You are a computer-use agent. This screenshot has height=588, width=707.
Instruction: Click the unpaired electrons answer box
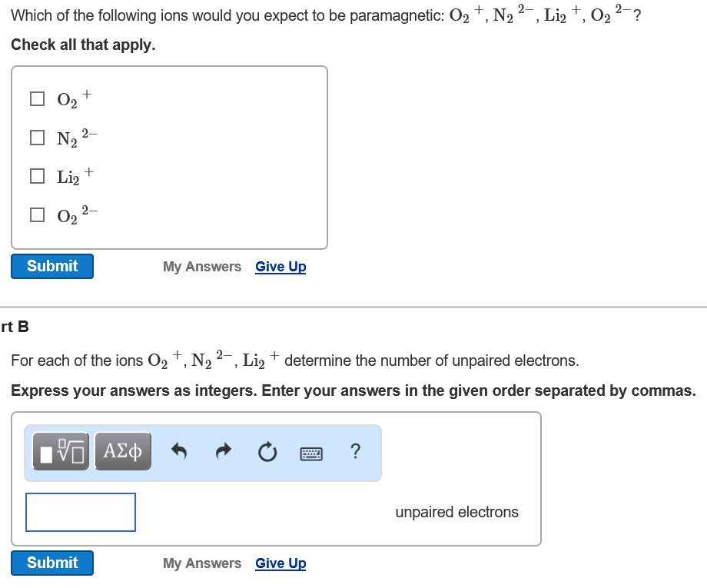[x=80, y=512]
